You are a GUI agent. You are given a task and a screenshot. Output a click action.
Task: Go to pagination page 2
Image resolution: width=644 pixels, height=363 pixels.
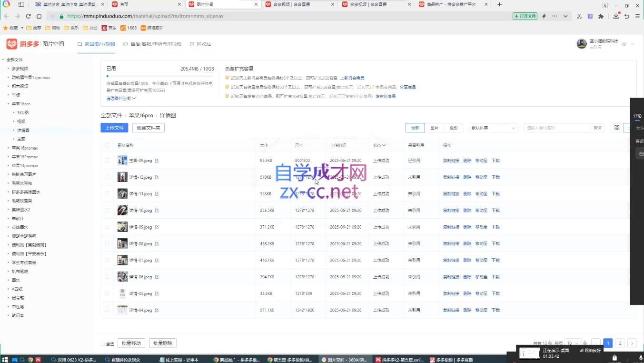click(620, 343)
